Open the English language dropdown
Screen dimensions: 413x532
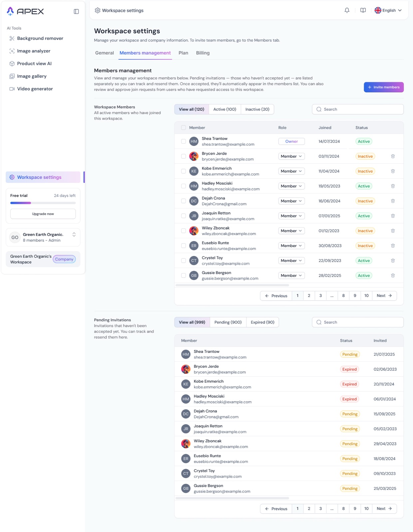click(x=388, y=10)
